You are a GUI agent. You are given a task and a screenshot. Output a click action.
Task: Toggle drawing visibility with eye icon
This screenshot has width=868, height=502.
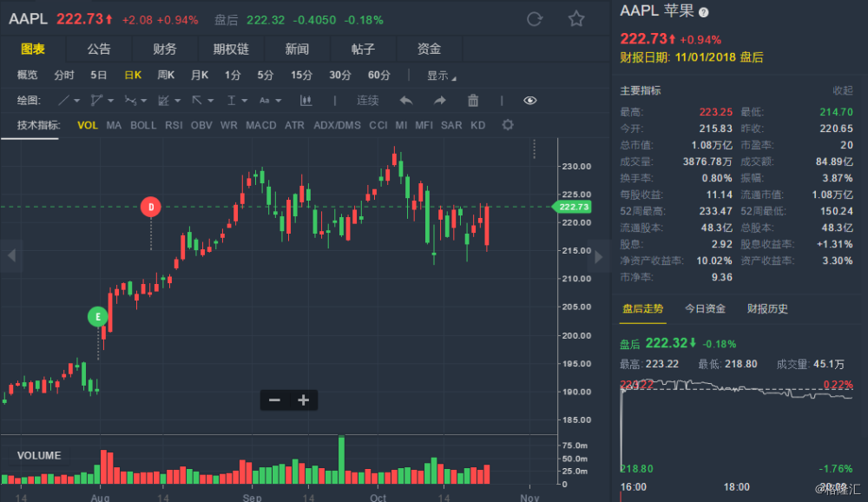point(530,101)
